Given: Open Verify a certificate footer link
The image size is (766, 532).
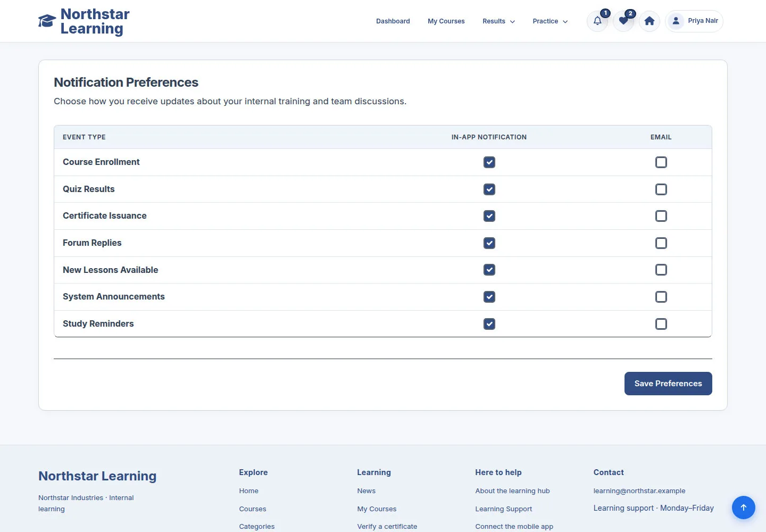Looking at the screenshot, I should click(x=387, y=527).
